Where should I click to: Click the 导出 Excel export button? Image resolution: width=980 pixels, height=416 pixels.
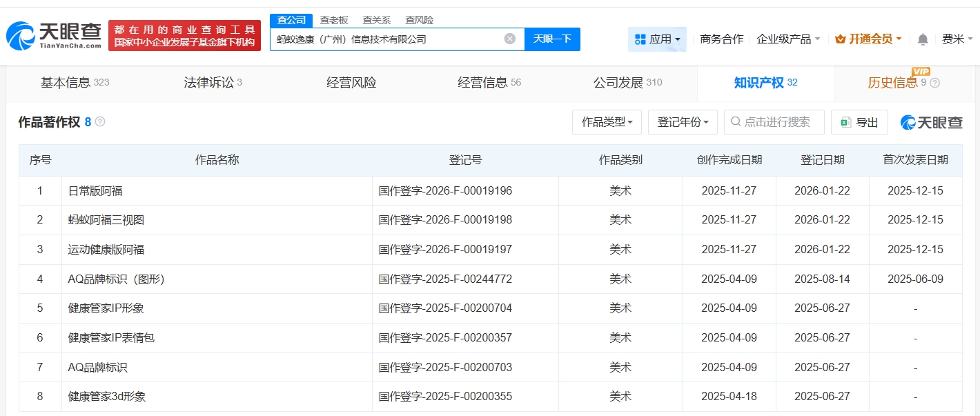859,122
